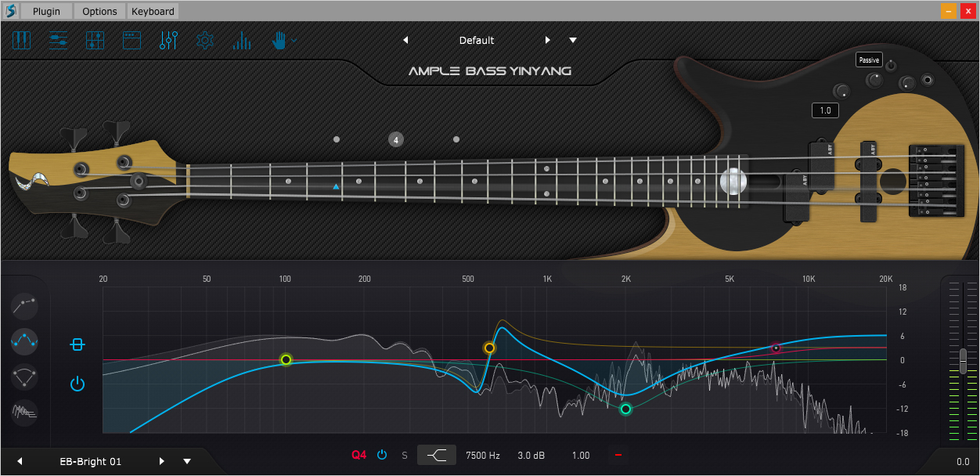Toggle the Q4 band power button
This screenshot has height=476, width=980.
382,455
